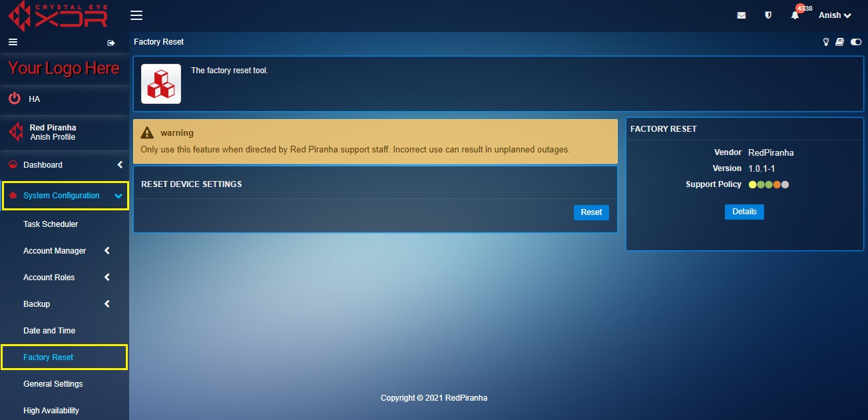Click the sidebar list menu icon
Screen dimensions: 868x420
click(x=12, y=42)
